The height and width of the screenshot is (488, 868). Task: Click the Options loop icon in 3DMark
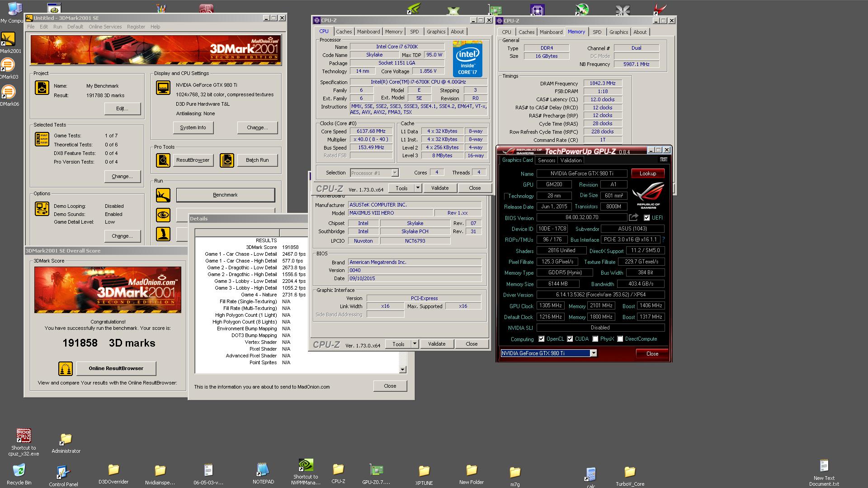[42, 208]
